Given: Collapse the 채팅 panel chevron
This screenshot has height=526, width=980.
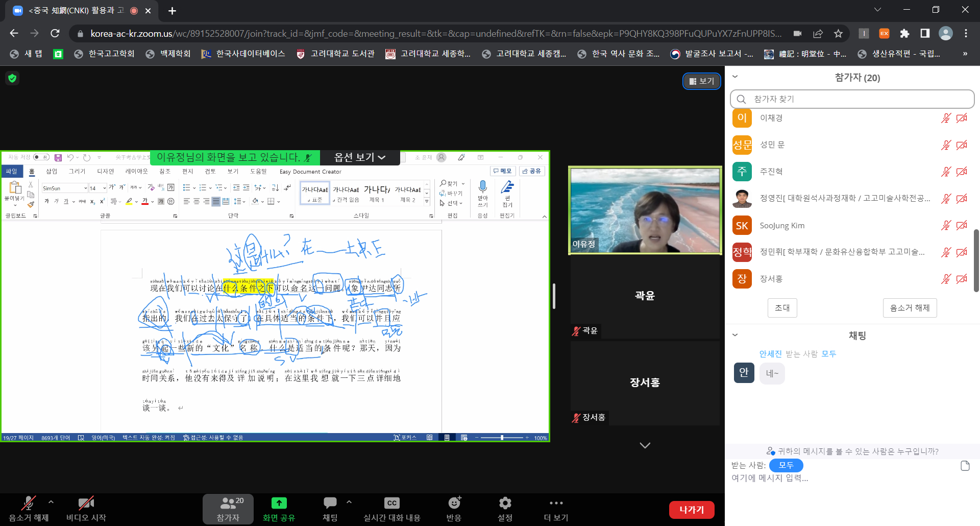Looking at the screenshot, I should 735,335.
